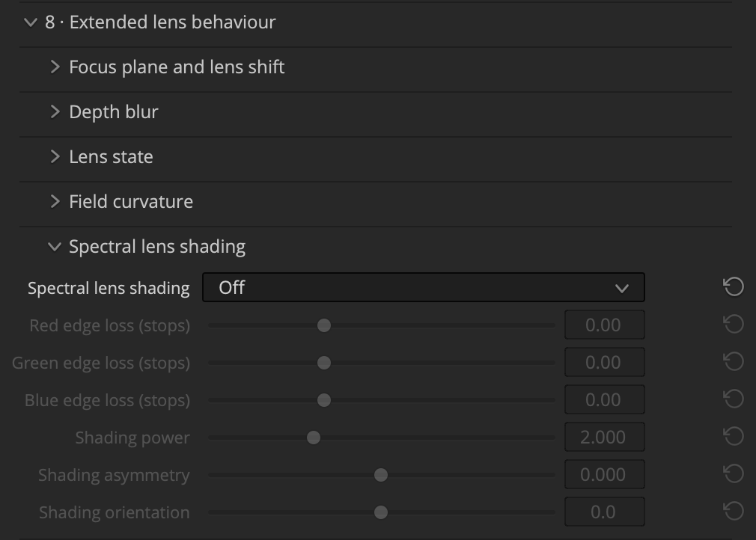
Task: Reset Shading power to default
Action: [734, 437]
